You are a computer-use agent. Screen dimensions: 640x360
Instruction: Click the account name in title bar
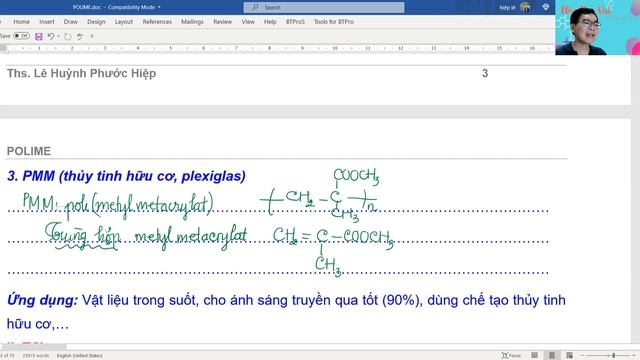pyautogui.click(x=507, y=7)
